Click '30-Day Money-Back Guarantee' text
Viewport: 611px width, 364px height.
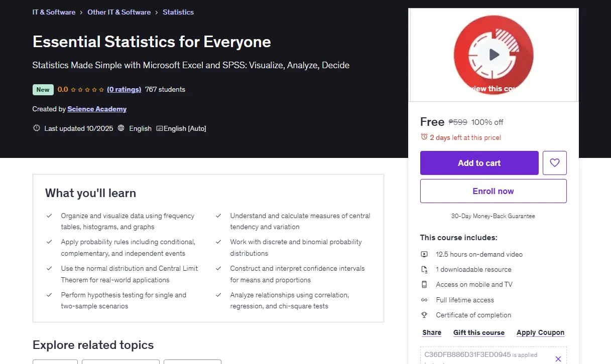(x=493, y=216)
